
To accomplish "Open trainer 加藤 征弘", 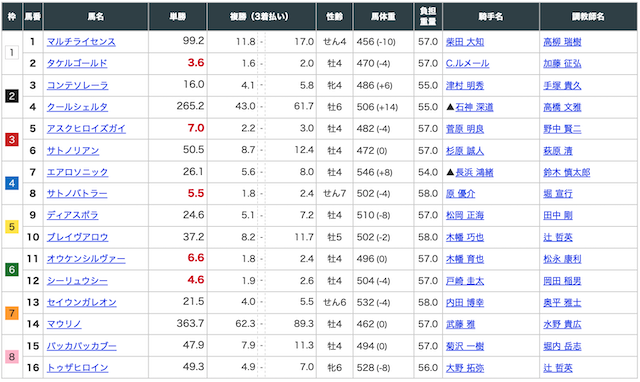I will pos(562,63).
